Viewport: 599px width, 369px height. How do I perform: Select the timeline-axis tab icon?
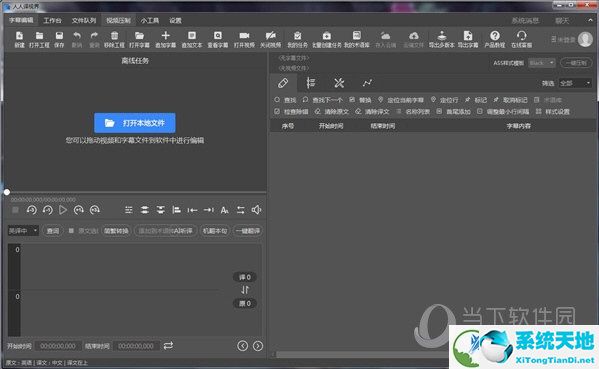point(311,83)
